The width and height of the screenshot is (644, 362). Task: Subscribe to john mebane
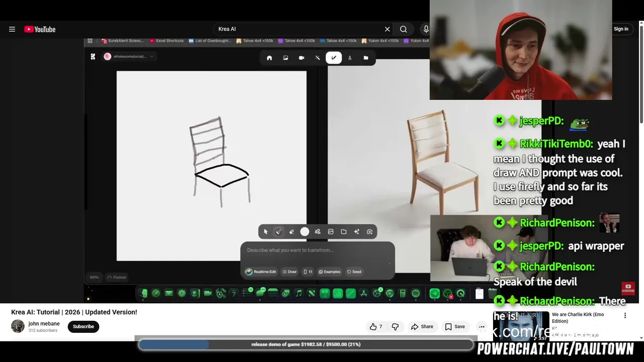(84, 327)
